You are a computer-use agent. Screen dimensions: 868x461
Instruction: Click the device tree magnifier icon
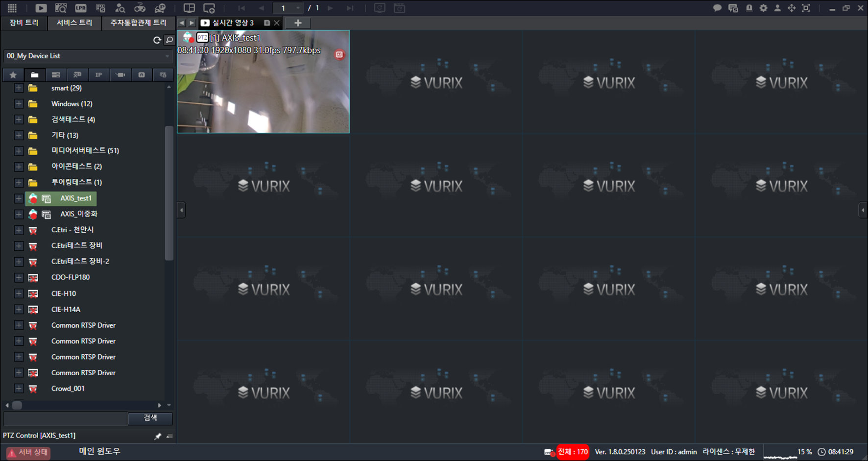(169, 40)
